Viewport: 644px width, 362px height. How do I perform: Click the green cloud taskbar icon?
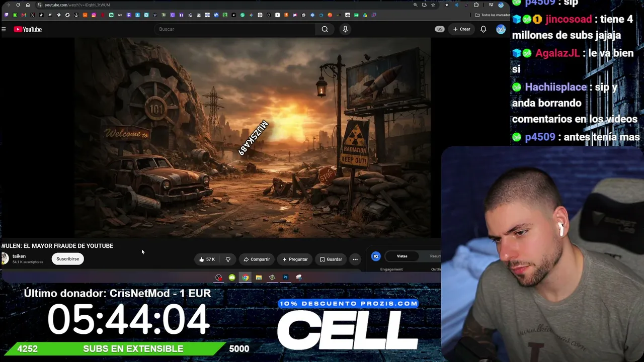click(232, 278)
